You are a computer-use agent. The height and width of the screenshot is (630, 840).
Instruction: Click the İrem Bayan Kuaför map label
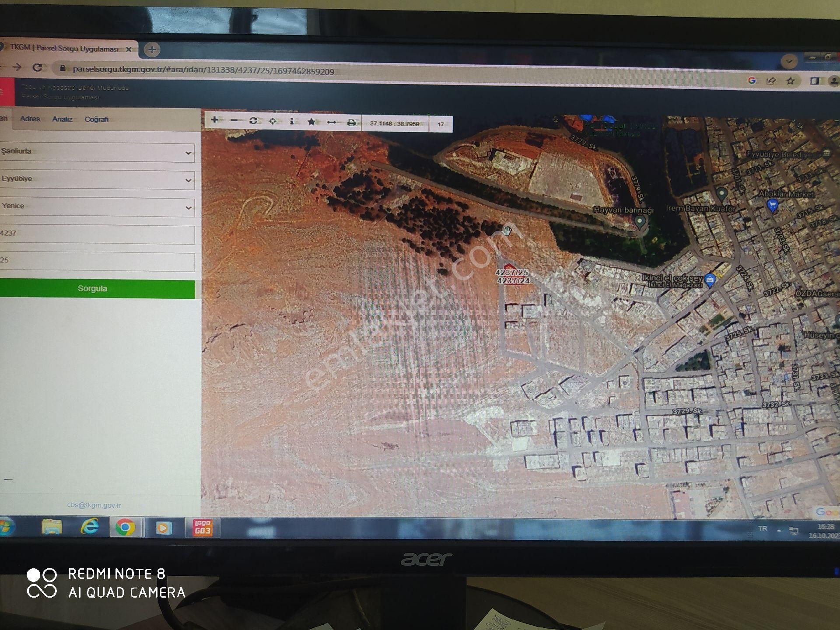701,208
